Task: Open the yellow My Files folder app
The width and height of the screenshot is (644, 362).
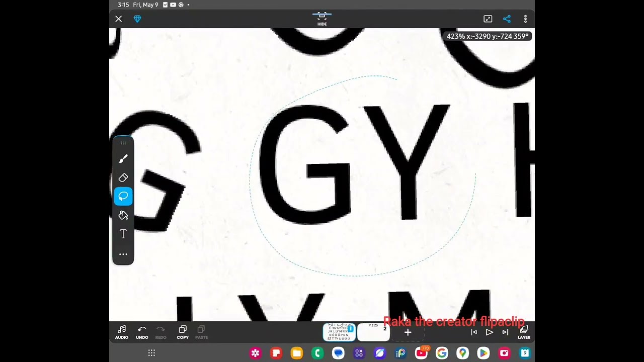Action: pyautogui.click(x=297, y=353)
